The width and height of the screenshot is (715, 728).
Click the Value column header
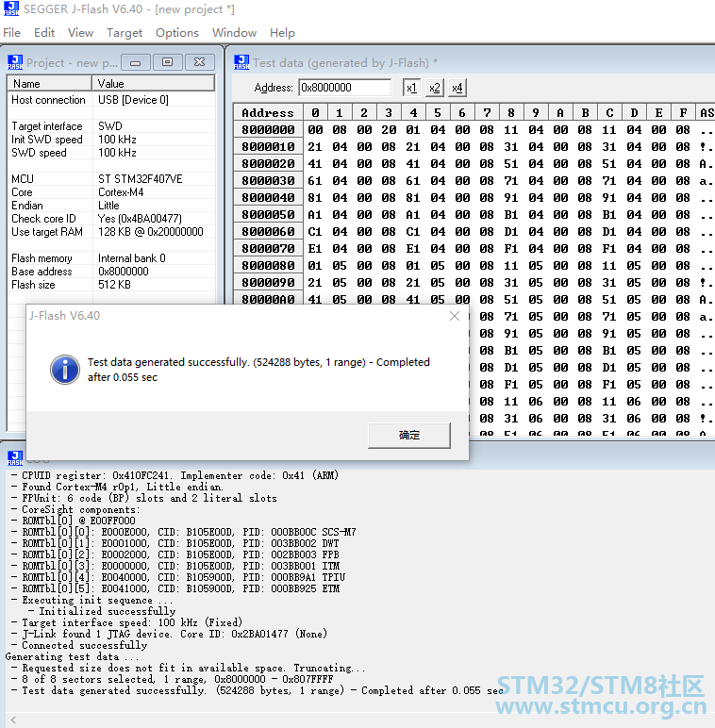pyautogui.click(x=154, y=84)
